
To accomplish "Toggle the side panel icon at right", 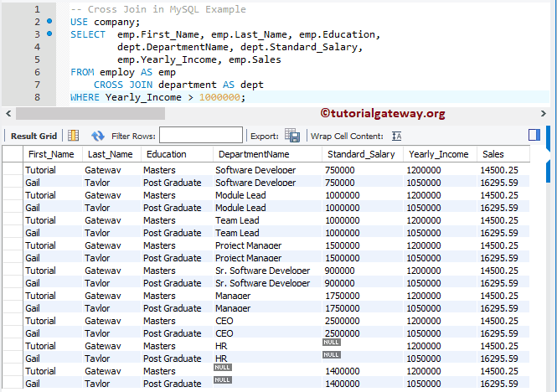I will pyautogui.click(x=534, y=135).
